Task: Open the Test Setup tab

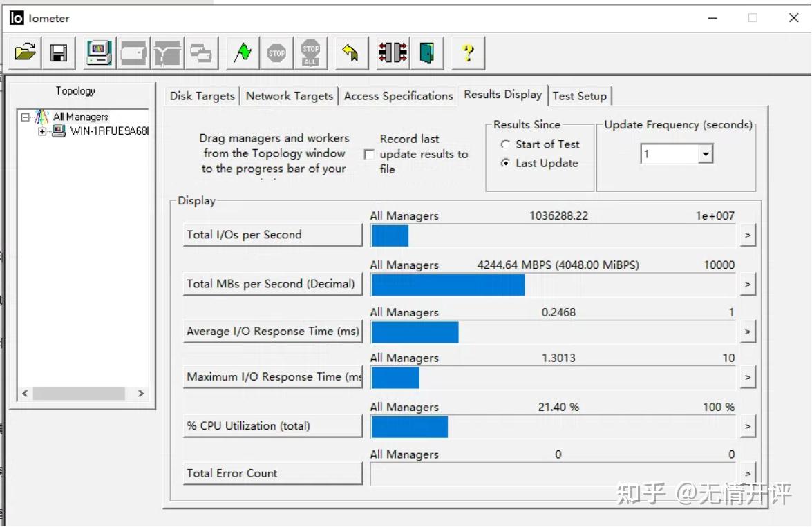Action: tap(580, 96)
